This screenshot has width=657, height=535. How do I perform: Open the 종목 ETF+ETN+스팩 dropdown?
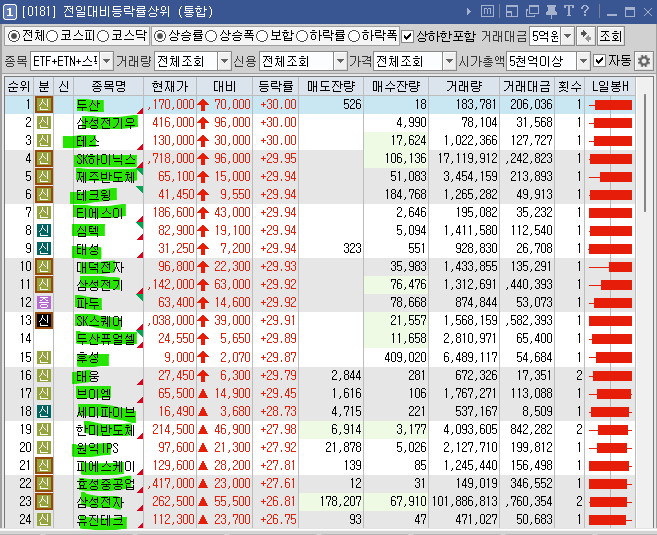coord(106,62)
